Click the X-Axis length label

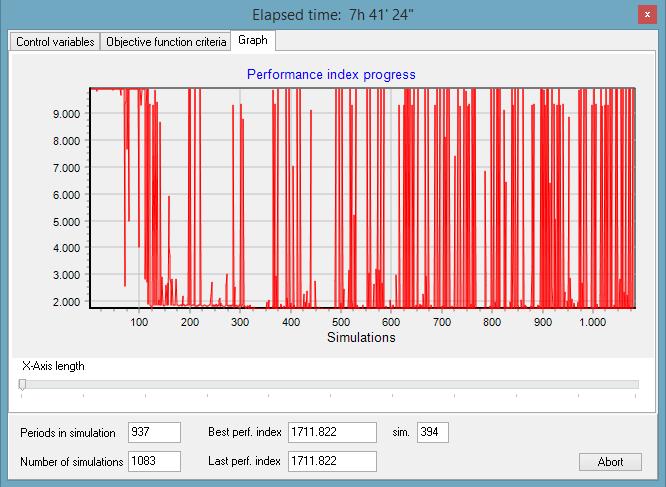pos(53,366)
